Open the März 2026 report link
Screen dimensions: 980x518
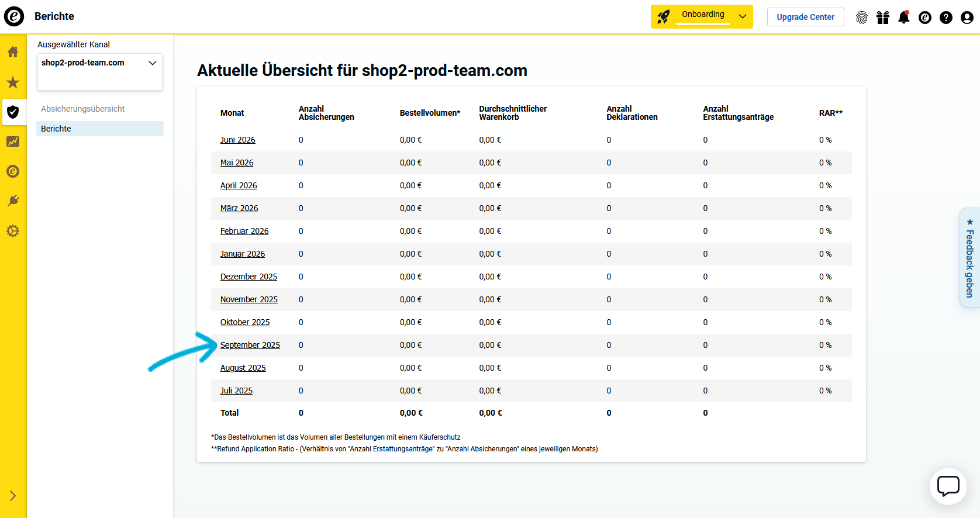point(239,208)
